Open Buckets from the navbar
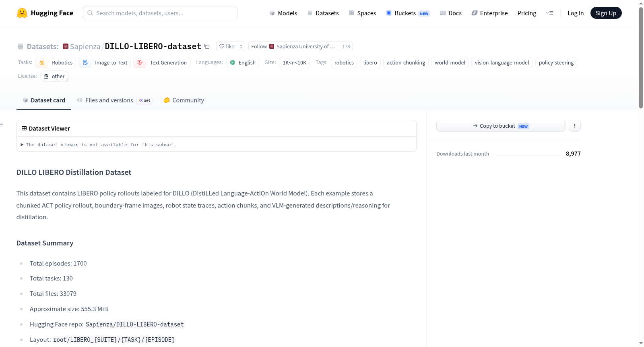644x347 pixels. [408, 13]
